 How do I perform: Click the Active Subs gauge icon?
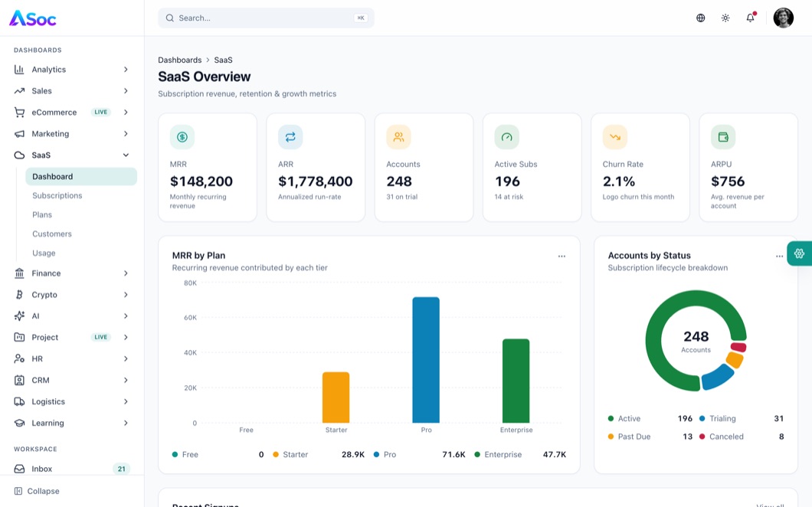[x=507, y=137]
